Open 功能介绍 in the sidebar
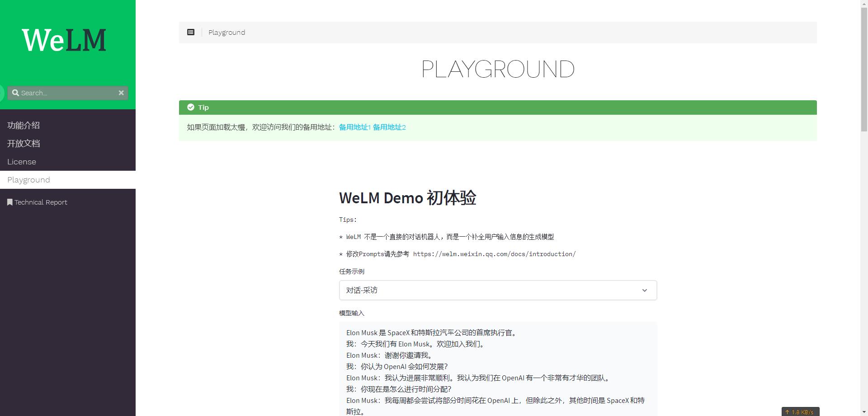 24,125
